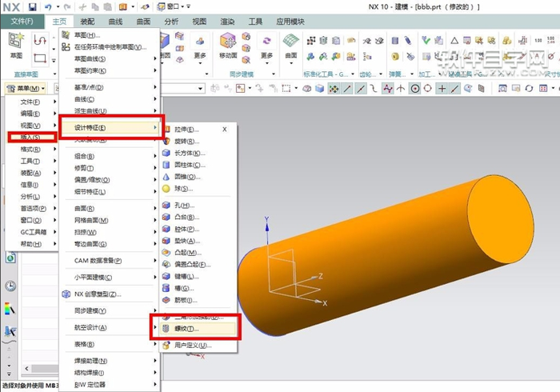Open the color palette sidebar icon

(10, 309)
